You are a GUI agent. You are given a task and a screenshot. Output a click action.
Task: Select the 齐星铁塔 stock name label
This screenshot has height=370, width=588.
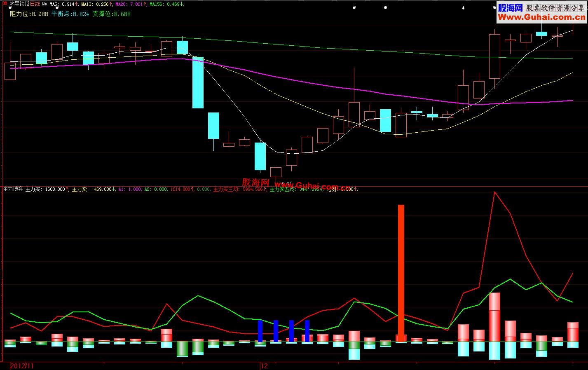[19, 4]
